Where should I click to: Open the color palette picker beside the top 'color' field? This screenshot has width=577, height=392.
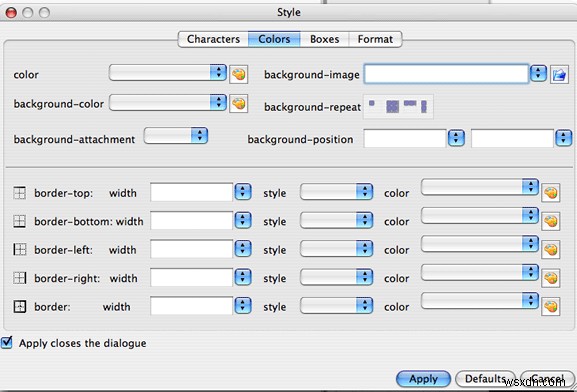(238, 74)
